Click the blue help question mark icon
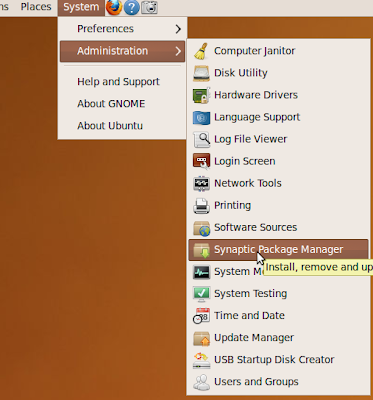The image size is (373, 400). coord(132,7)
